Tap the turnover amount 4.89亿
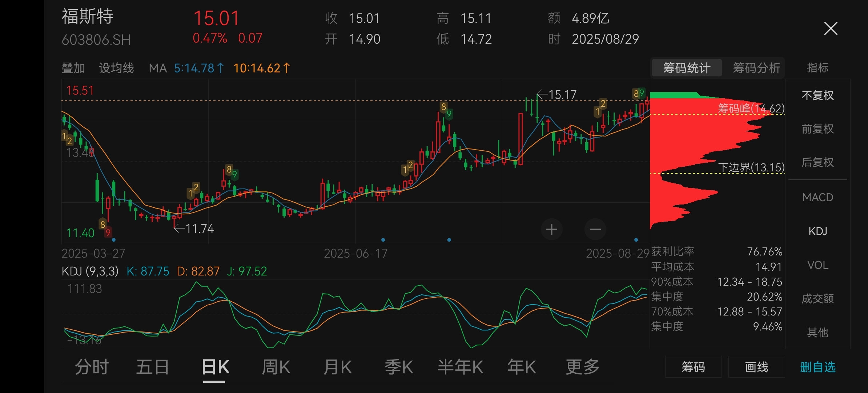The width and height of the screenshot is (868, 393). (590, 18)
